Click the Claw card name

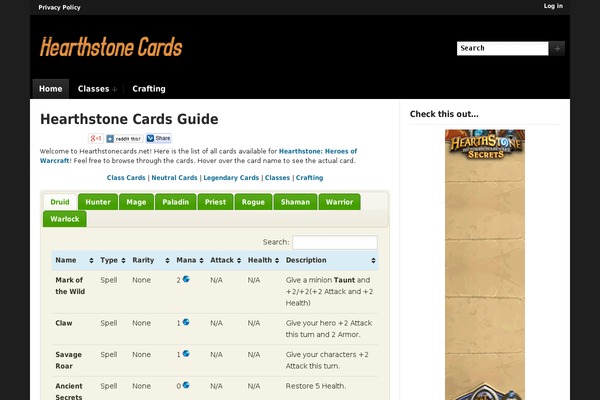[x=64, y=323]
